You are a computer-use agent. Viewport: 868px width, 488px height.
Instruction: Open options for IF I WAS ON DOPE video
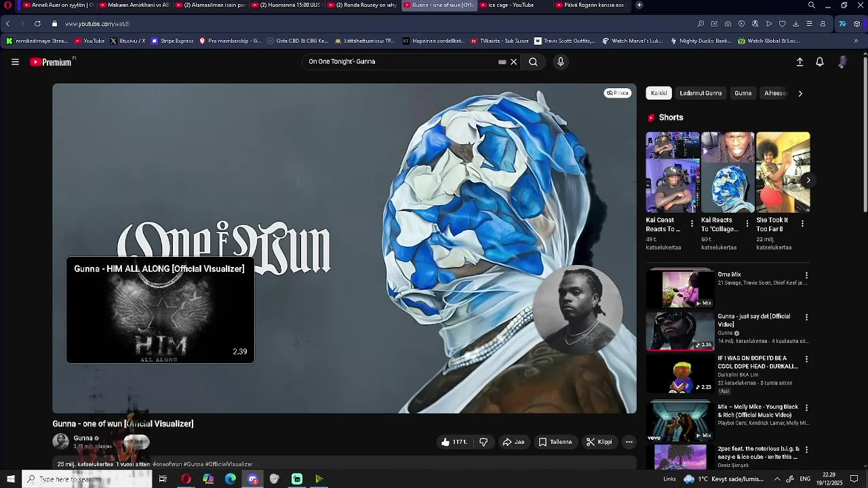click(x=806, y=359)
